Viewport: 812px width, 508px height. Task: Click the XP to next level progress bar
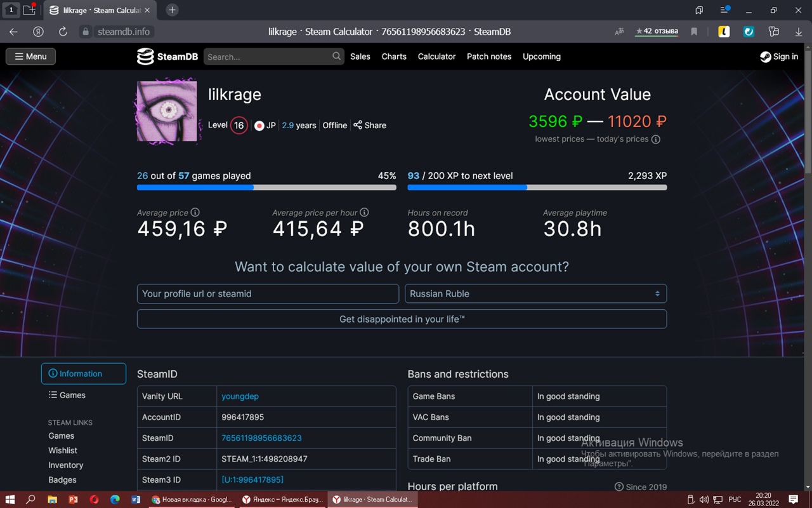pos(537,187)
